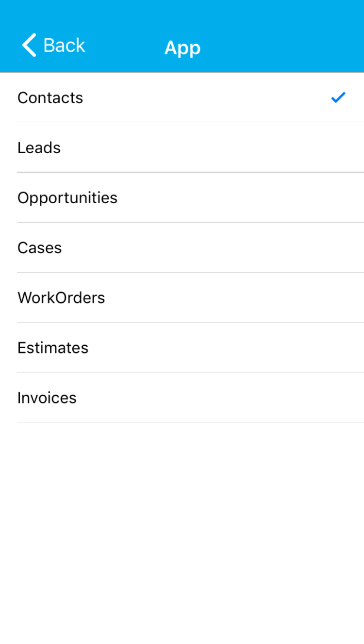Select the Contacts option
This screenshot has width=364, height=644.
(x=182, y=97)
